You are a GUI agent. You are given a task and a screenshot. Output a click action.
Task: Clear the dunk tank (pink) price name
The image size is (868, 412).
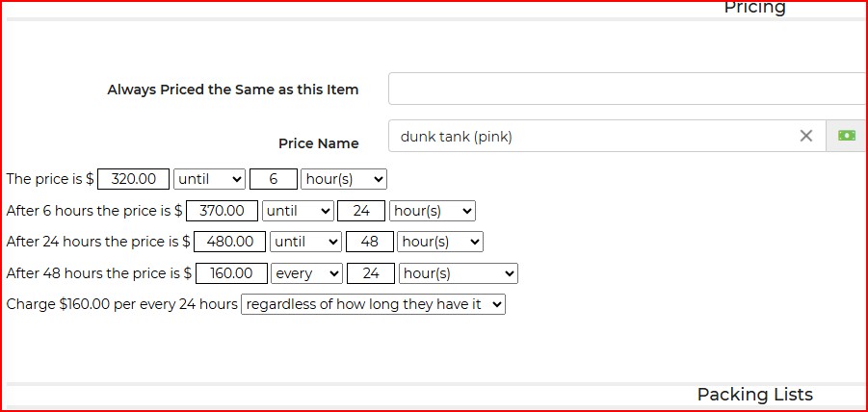click(x=806, y=136)
